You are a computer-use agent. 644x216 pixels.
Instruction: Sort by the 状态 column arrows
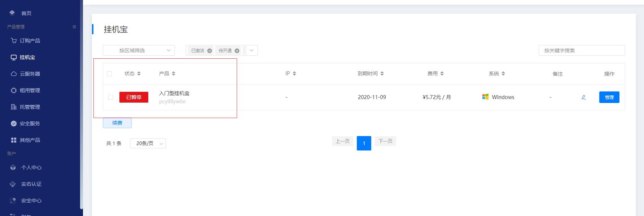[x=139, y=73]
